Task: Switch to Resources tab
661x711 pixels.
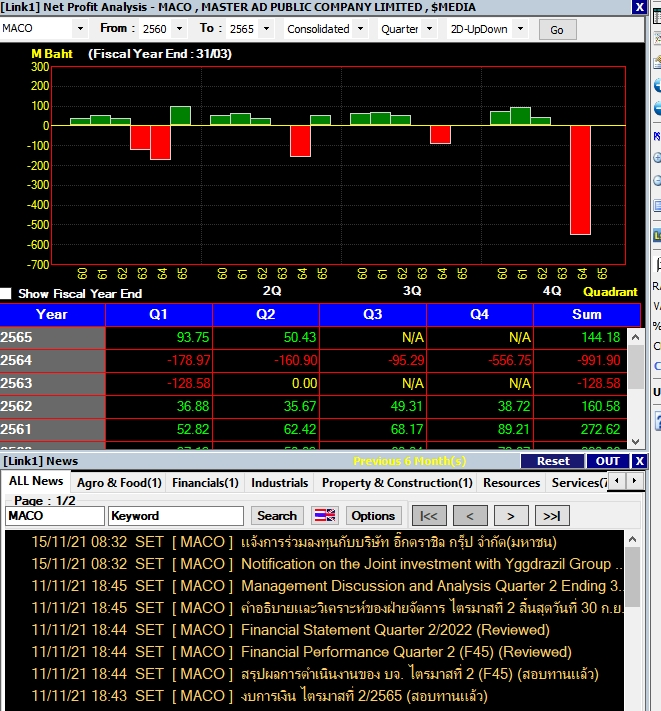Action: pyautogui.click(x=511, y=482)
